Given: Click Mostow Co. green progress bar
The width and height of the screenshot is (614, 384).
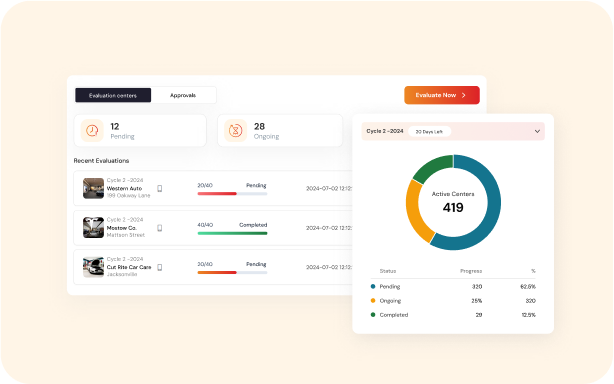Looking at the screenshot, I should point(232,233).
